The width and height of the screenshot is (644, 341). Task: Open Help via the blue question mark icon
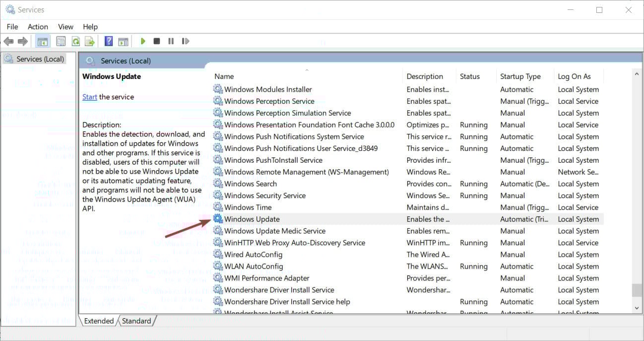pos(109,41)
